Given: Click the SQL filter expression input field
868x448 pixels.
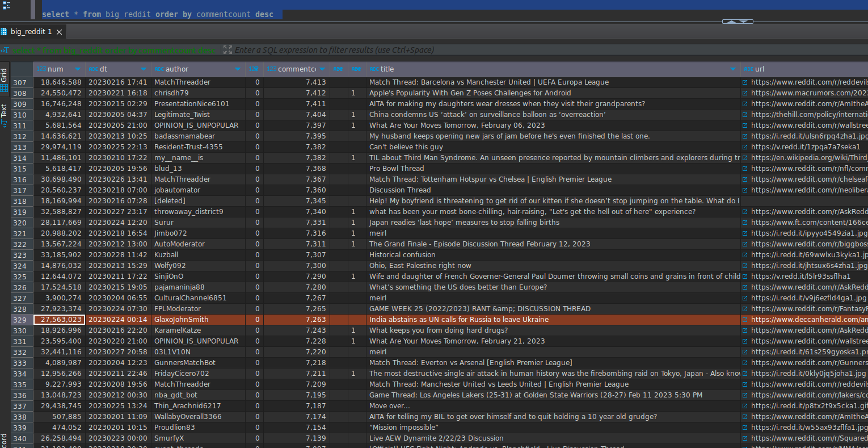Looking at the screenshot, I should point(550,50).
